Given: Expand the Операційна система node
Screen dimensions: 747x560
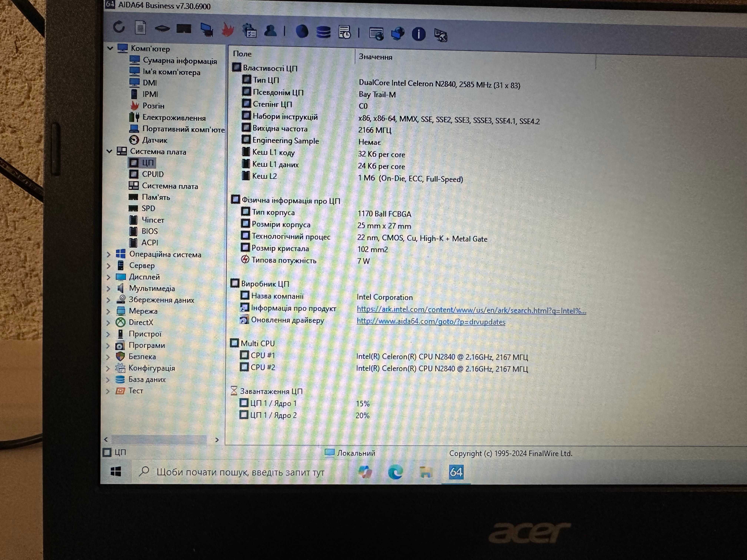Looking at the screenshot, I should (x=108, y=254).
